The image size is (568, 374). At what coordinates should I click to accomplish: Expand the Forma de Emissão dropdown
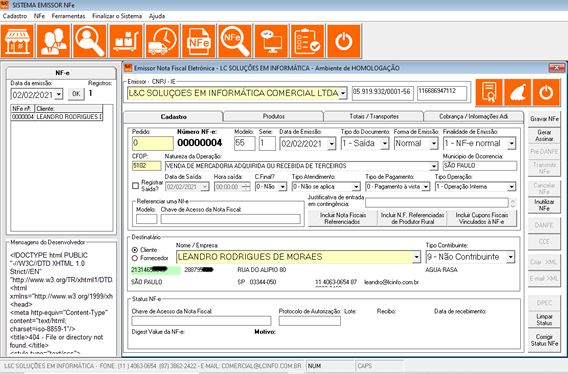[434, 144]
